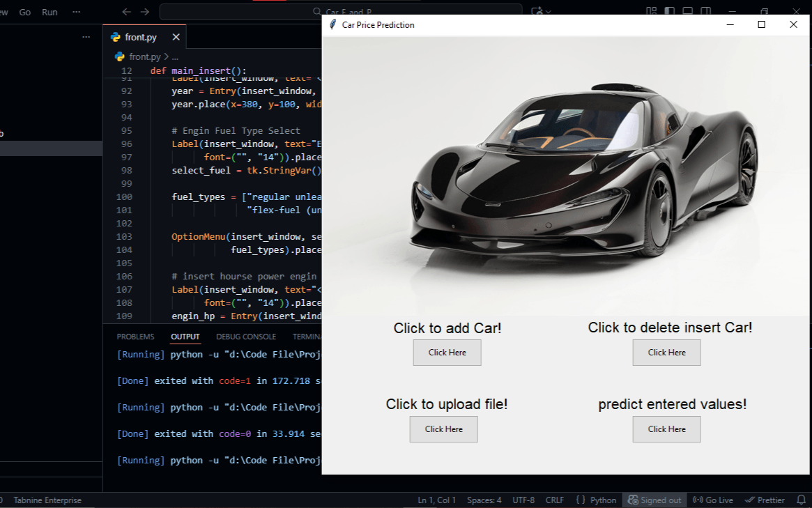Screen dimensions: 812x508
Task: Click the Click Here button under 'predict entered values!'
Action: [x=666, y=429]
